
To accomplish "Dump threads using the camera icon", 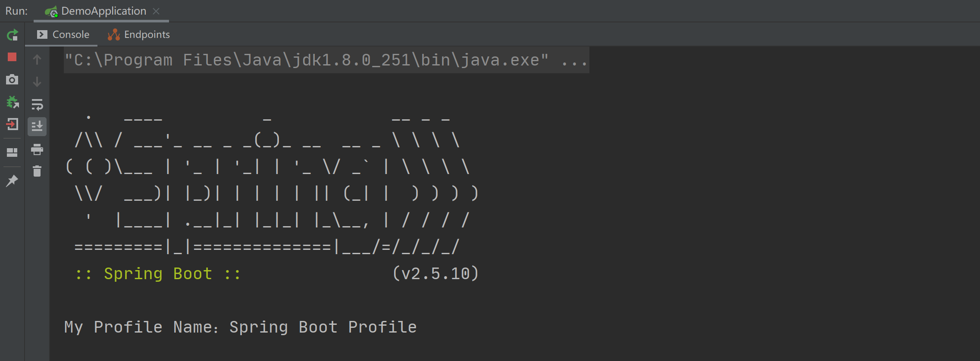I will tap(12, 79).
